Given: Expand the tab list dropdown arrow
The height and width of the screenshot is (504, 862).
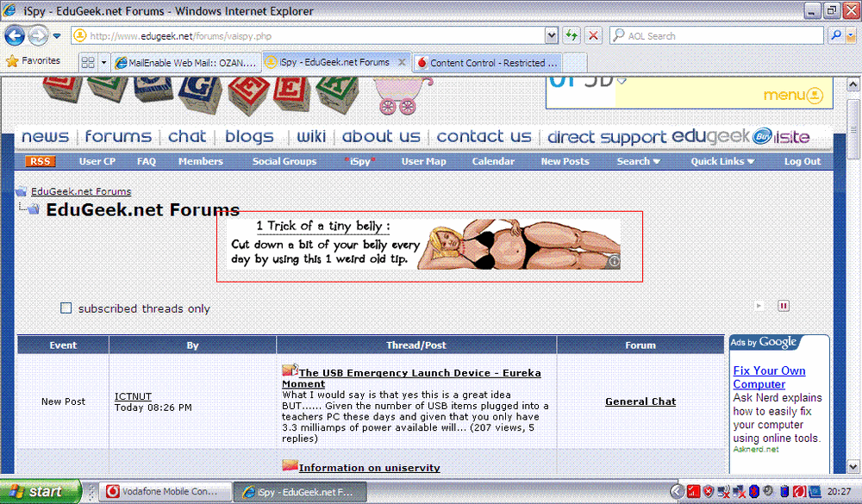Looking at the screenshot, I should (x=103, y=63).
